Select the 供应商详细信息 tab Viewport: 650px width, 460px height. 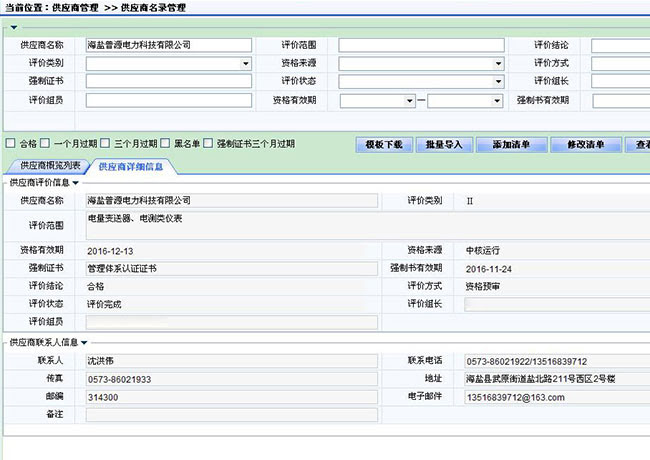132,166
